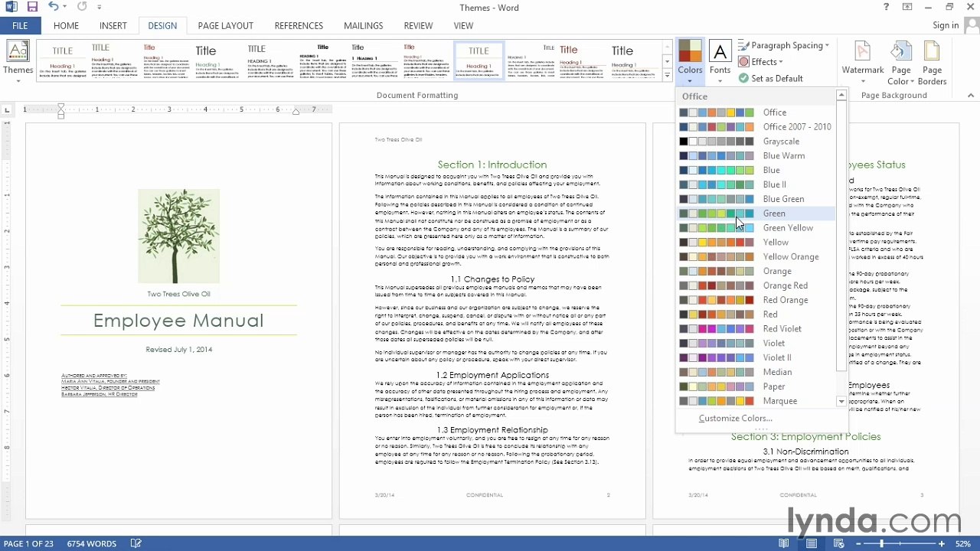This screenshot has width=980, height=551.
Task: Collapse the ribbon with the chevron
Action: [x=971, y=95]
